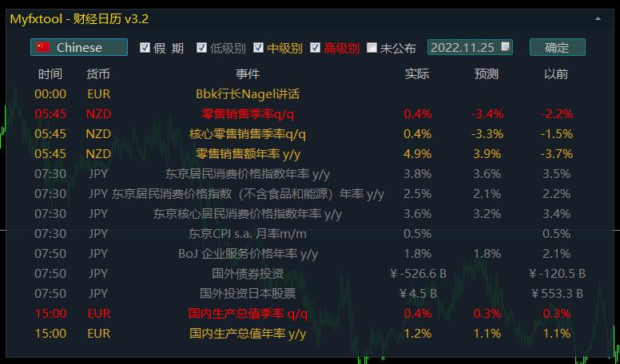Select the 国外债券投资 event
Image resolution: width=620 pixels, height=364 pixels.
pos(248,274)
